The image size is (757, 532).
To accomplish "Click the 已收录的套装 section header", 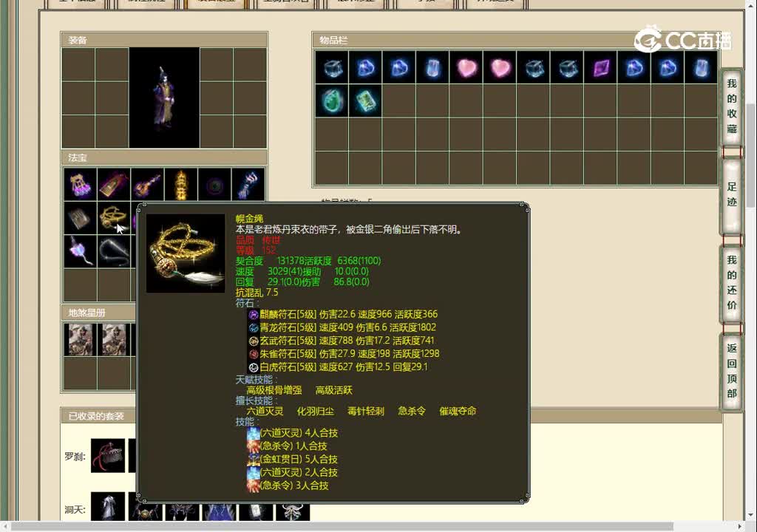I will click(99, 416).
